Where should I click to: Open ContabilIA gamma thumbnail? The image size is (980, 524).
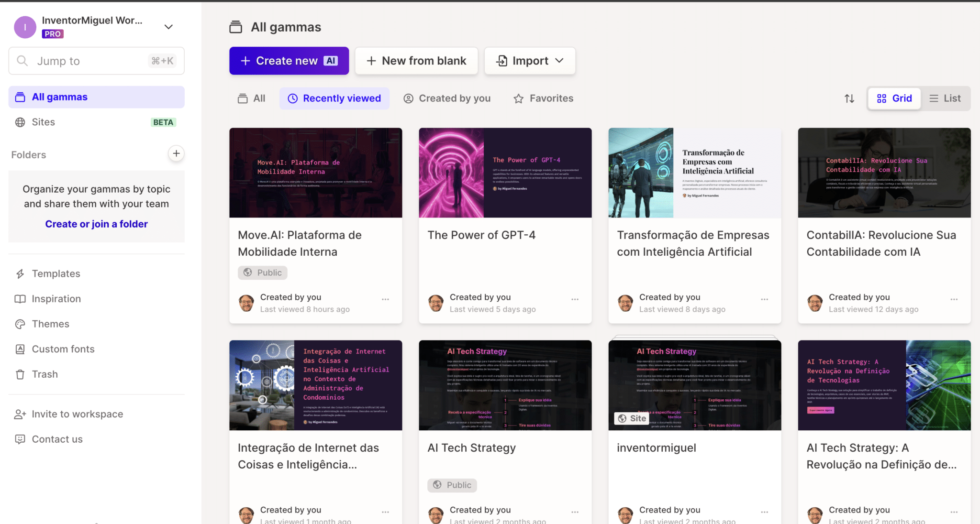point(884,173)
